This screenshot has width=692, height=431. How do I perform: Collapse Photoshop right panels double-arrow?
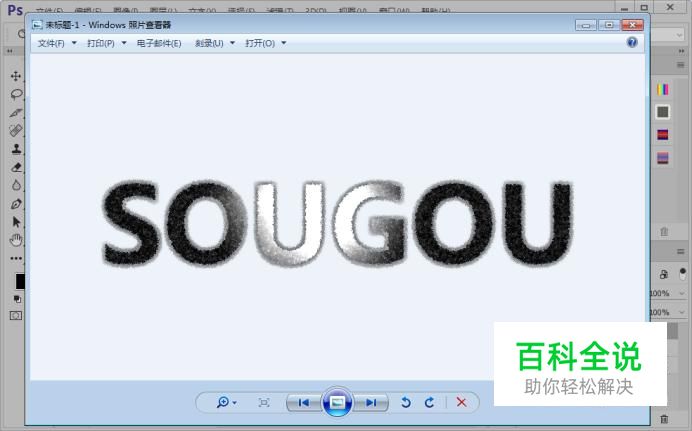pyautogui.click(x=681, y=51)
